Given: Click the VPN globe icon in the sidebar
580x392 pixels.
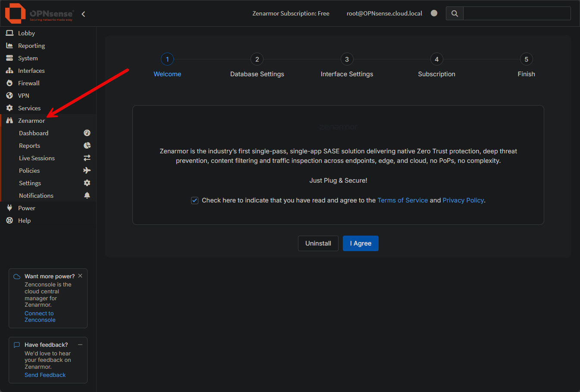Looking at the screenshot, I should tap(9, 95).
